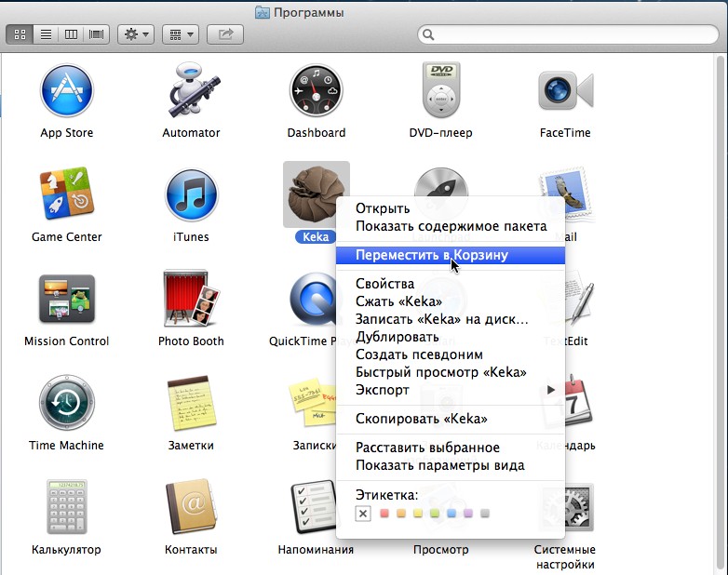Click the FaceTime camera icon
The image size is (728, 575).
[565, 90]
